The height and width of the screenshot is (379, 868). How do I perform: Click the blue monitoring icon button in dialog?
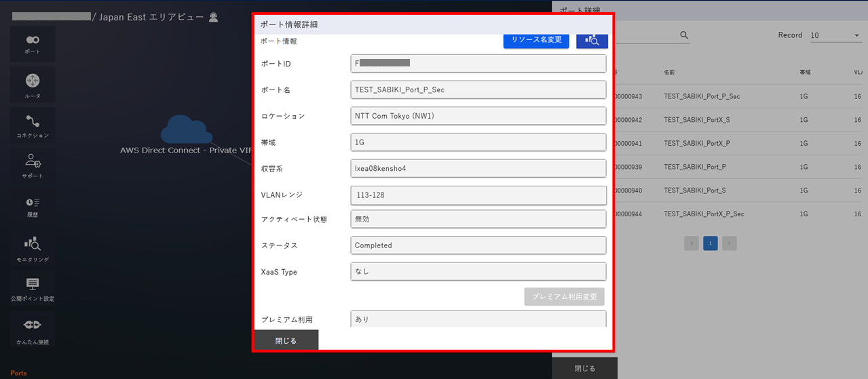(x=592, y=40)
